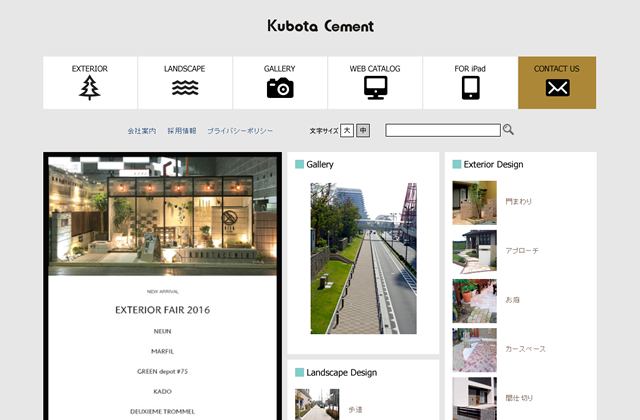The image size is (640, 420).
Task: Open the 門まわり thumbnail image
Action: [475, 203]
